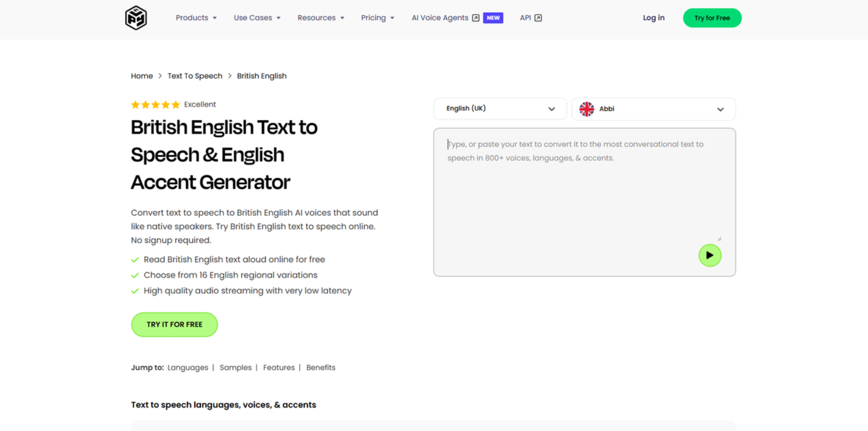Click the five-star rating next to Excellent
This screenshot has height=431, width=868.
(155, 104)
